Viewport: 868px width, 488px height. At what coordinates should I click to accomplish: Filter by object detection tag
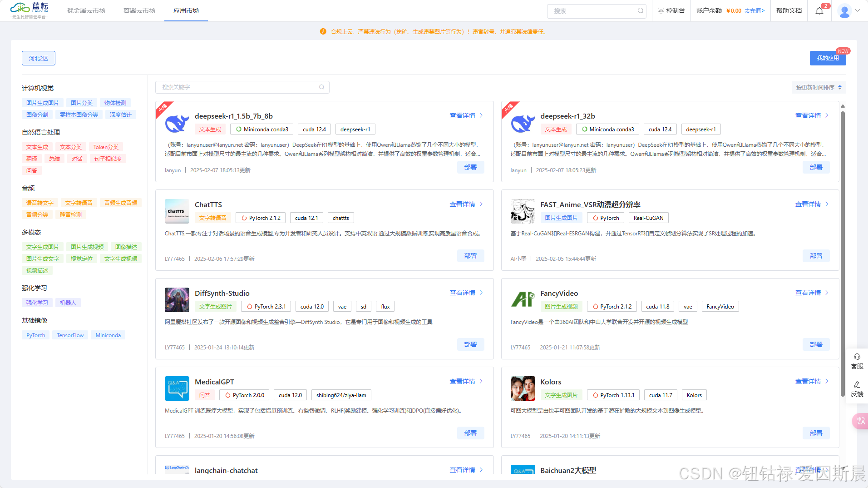click(x=115, y=103)
